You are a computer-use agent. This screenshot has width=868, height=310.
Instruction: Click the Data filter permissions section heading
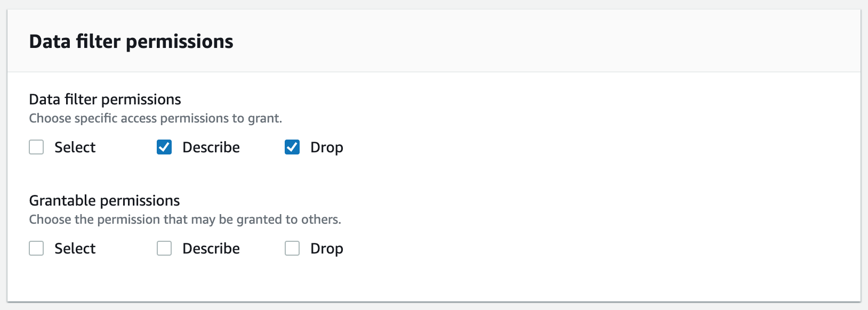pos(105,100)
